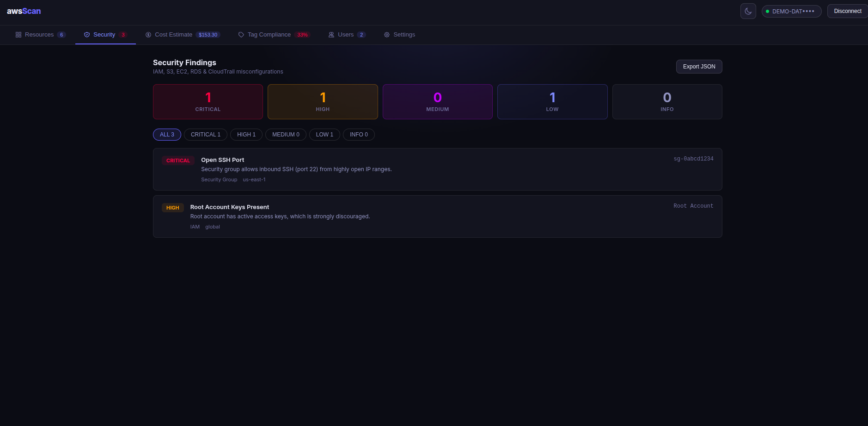868x426 pixels.
Task: Click the DEMO-DAT connection status pill
Action: (791, 11)
